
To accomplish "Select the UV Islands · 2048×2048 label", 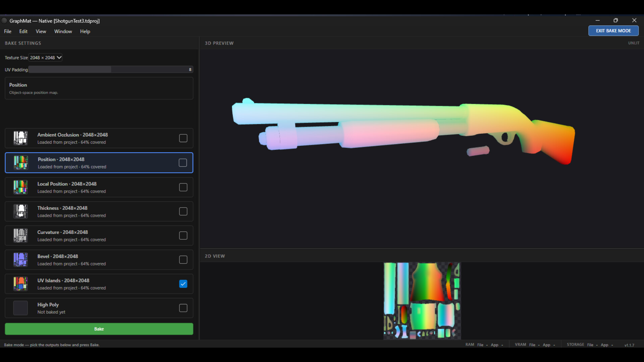I will [x=63, y=280].
